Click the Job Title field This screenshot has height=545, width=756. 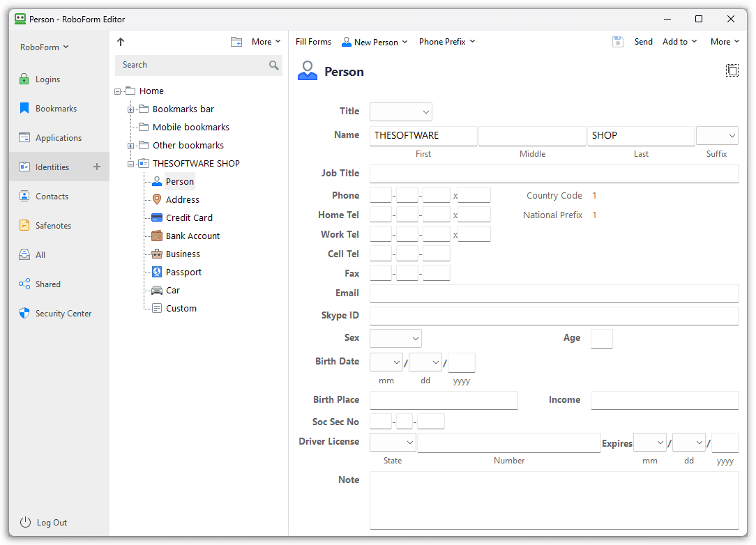pos(554,174)
